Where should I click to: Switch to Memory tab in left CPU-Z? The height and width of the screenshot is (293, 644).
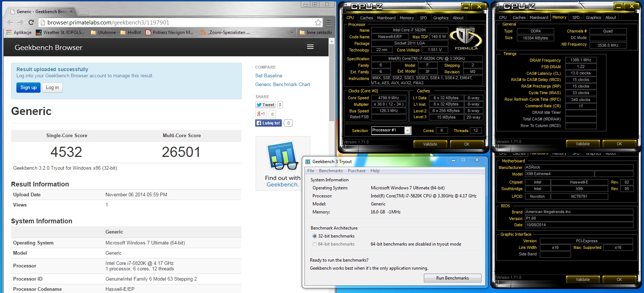pyautogui.click(x=407, y=18)
